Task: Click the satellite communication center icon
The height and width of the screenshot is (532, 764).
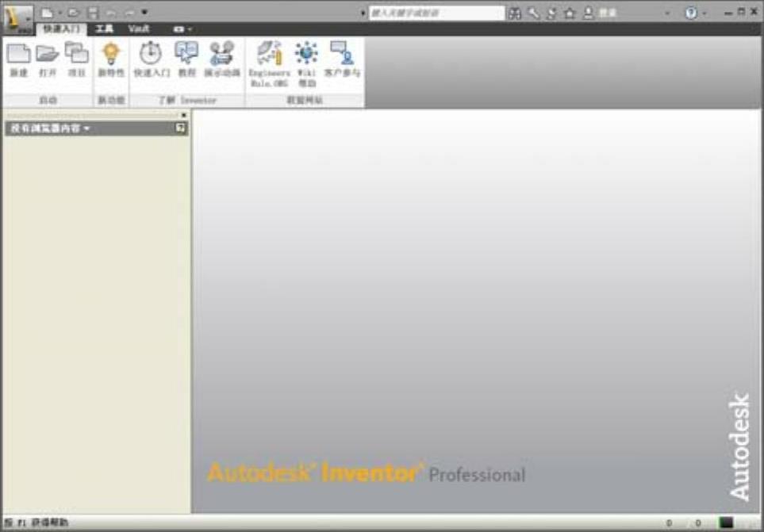Action: pyautogui.click(x=551, y=13)
